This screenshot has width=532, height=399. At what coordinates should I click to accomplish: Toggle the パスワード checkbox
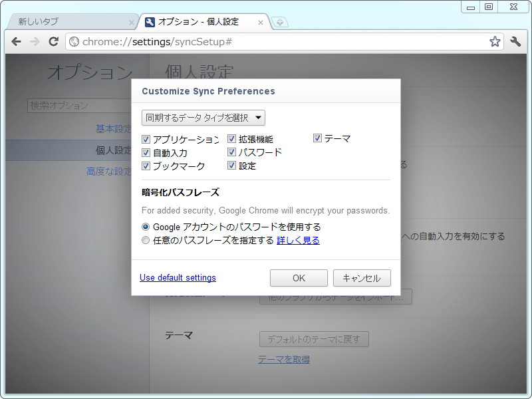coord(231,152)
